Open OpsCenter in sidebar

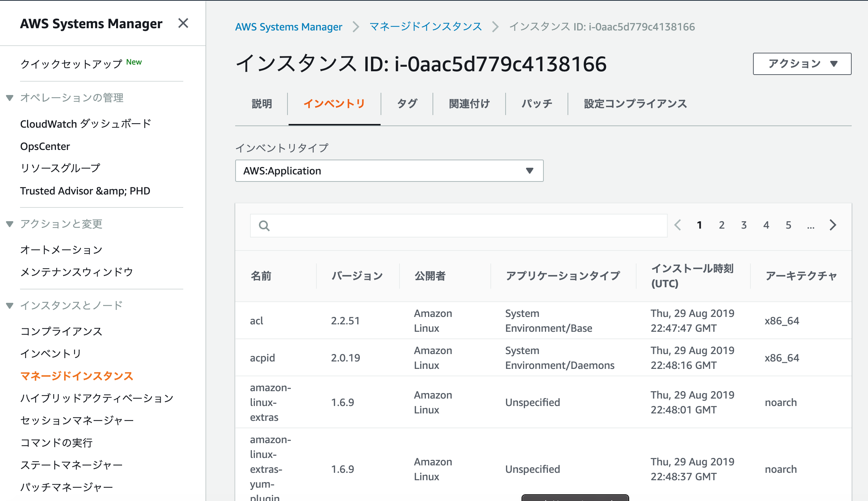[x=45, y=146]
